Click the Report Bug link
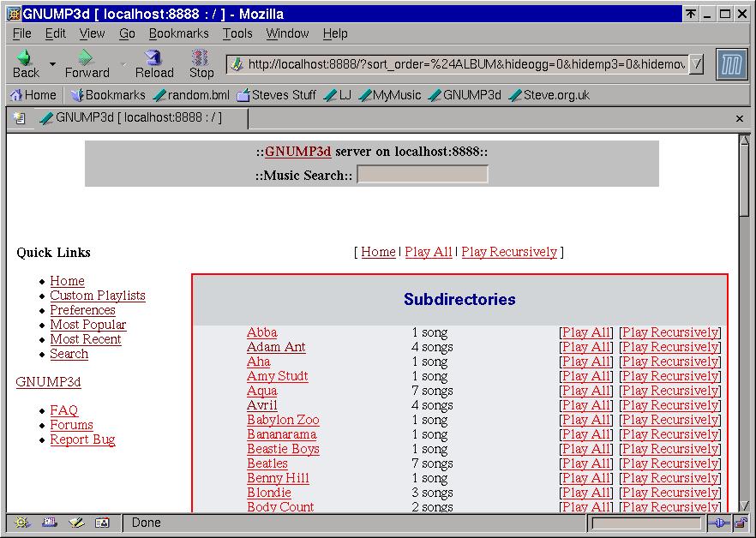Screen dimensions: 756x538 point(83,439)
